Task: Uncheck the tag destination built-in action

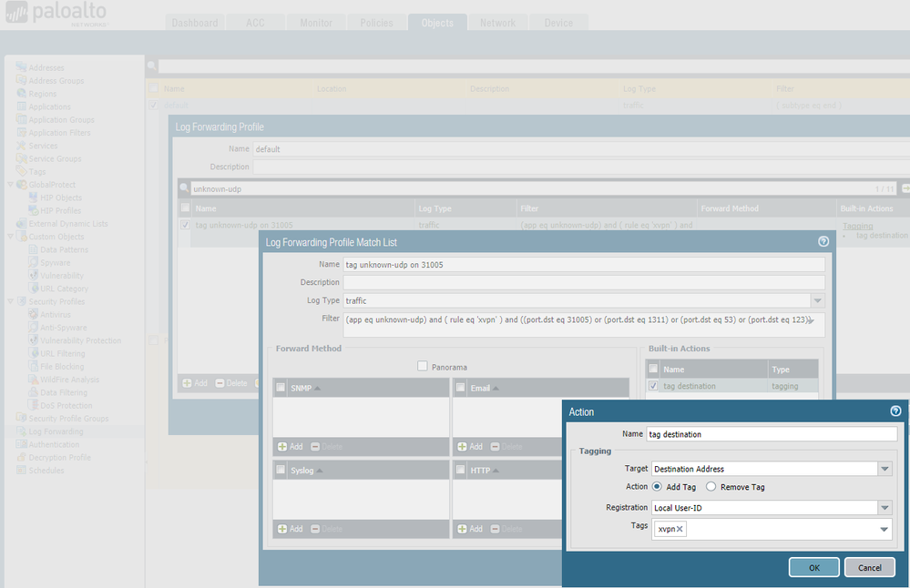Action: point(653,386)
